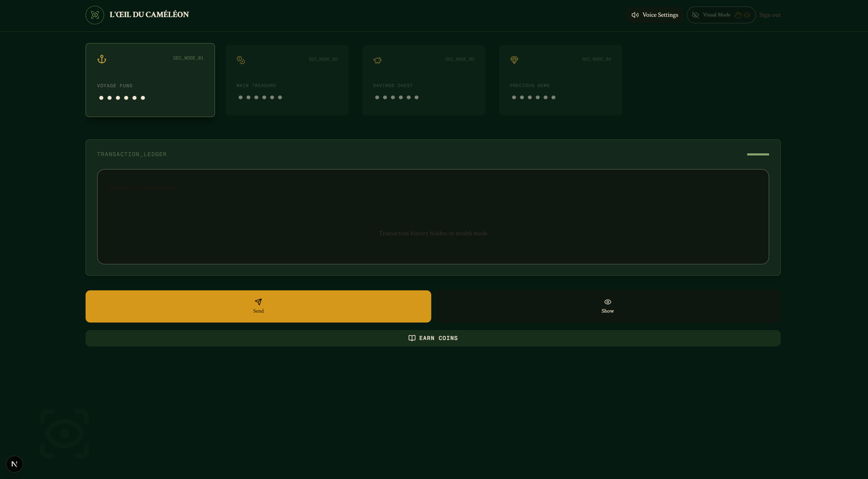Open Earn Coins section
The width and height of the screenshot is (868, 479).
click(433, 338)
